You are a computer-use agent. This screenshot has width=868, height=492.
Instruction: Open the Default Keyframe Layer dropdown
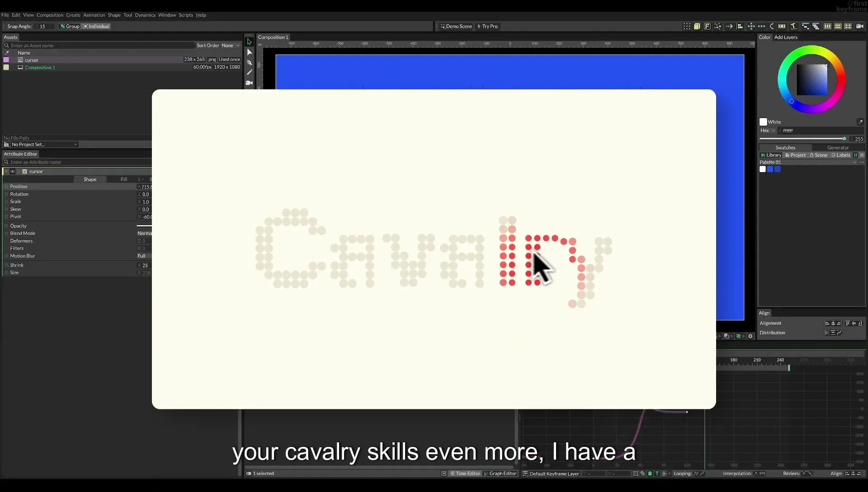click(x=551, y=473)
